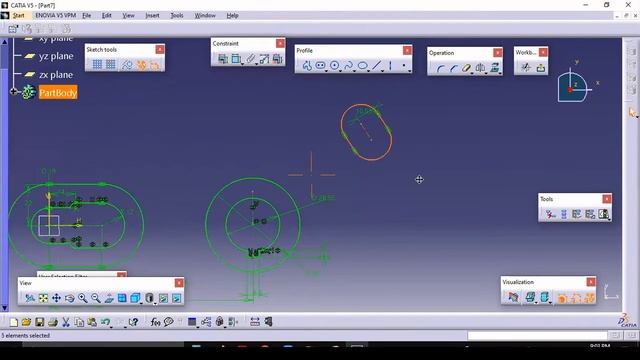Open the Insert menu

[x=152, y=16]
